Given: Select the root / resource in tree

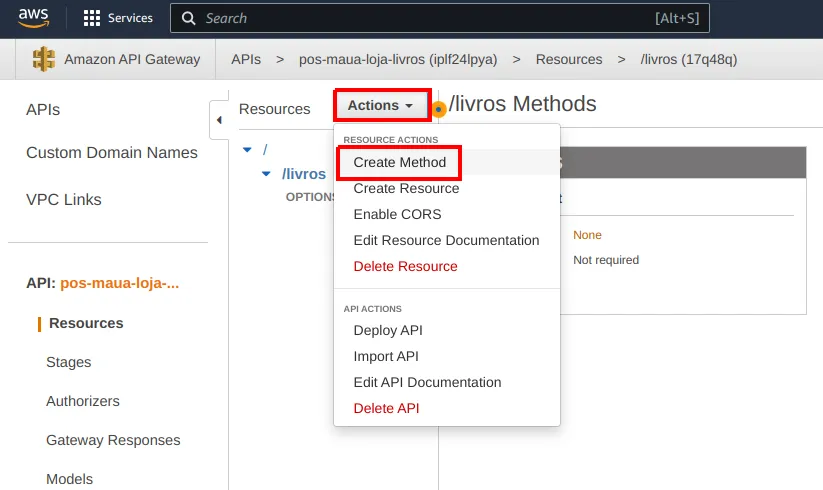Looking at the screenshot, I should point(265,150).
